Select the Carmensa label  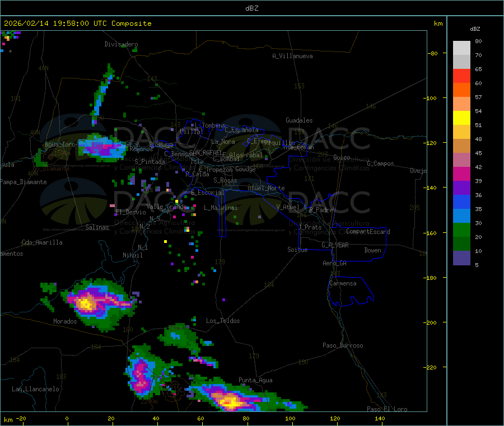click(343, 283)
